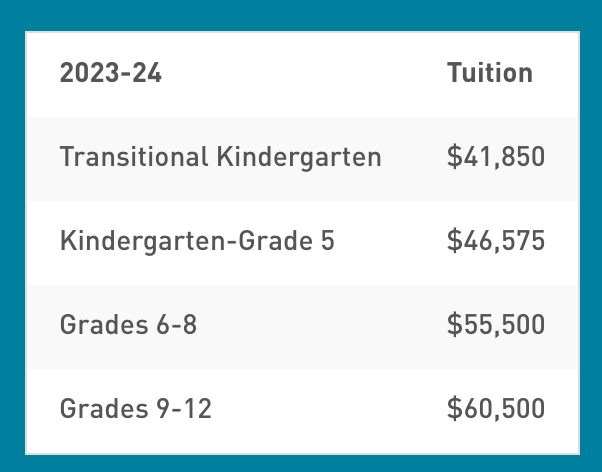Screen dimensions: 602x472
Task: Select the $60,500 tuition amount
Action: pos(495,409)
